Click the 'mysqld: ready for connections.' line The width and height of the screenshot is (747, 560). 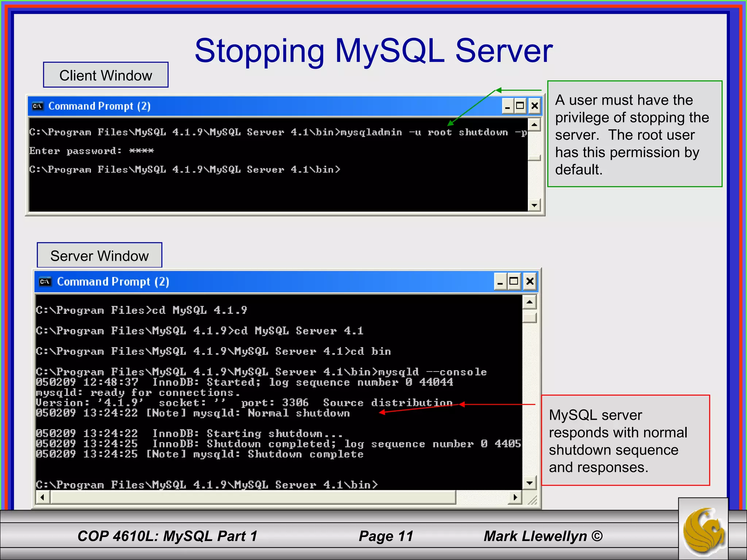click(138, 393)
